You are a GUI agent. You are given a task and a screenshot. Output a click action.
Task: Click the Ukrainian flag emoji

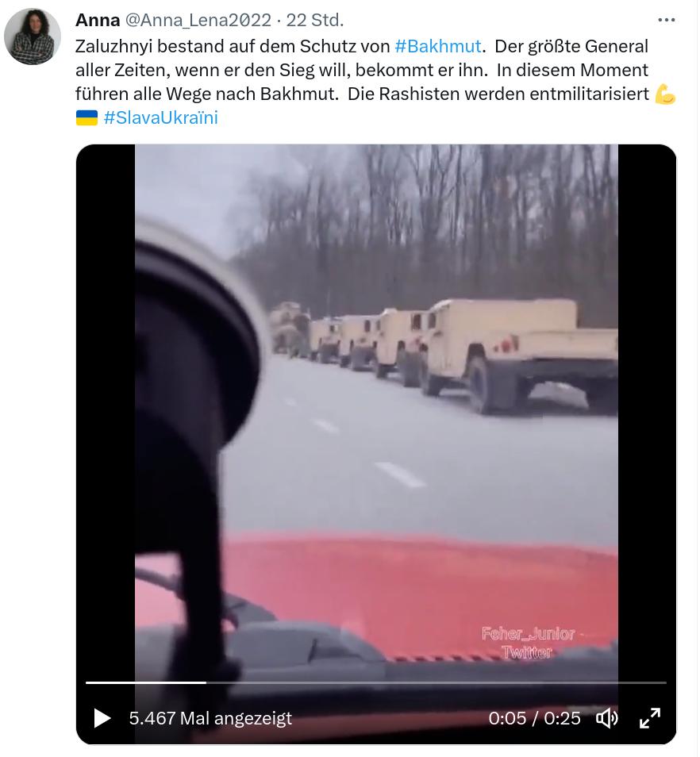[87, 117]
